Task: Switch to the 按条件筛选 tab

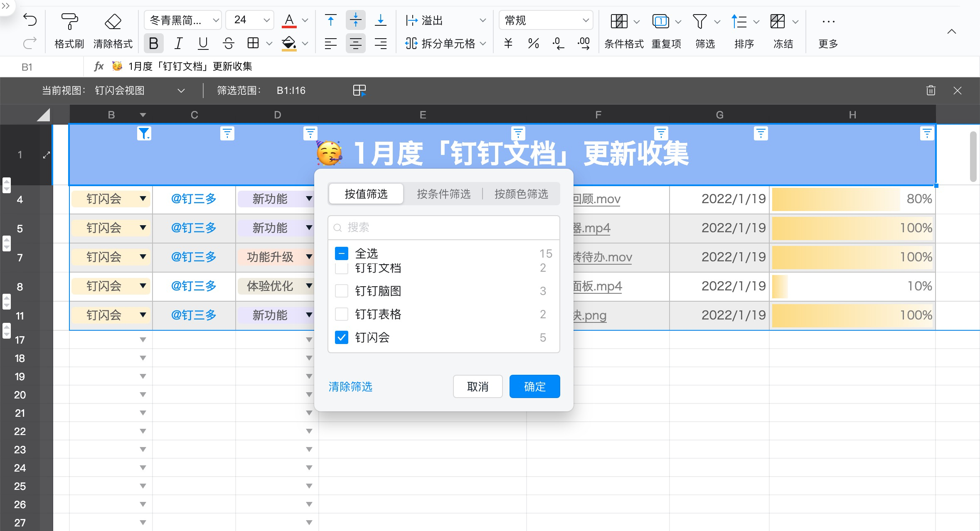Action: coord(443,193)
